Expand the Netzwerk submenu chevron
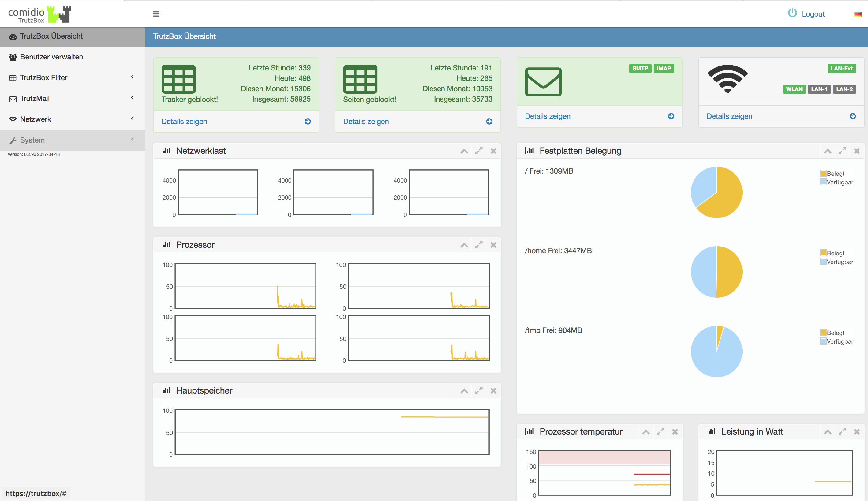Image resolution: width=868 pixels, height=501 pixels. click(x=133, y=119)
